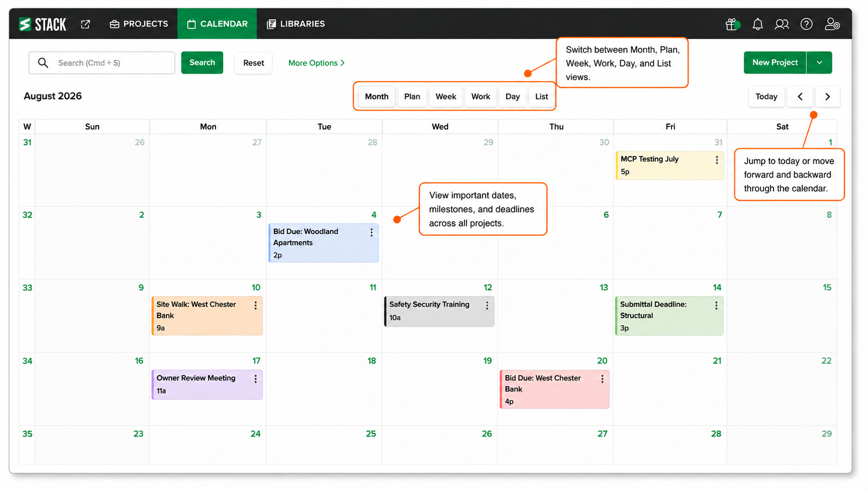Screen dimensions: 868x489
Task: Go to the previous month arrow
Action: click(800, 97)
